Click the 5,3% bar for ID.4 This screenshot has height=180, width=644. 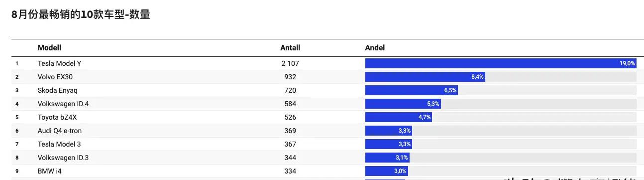403,104
